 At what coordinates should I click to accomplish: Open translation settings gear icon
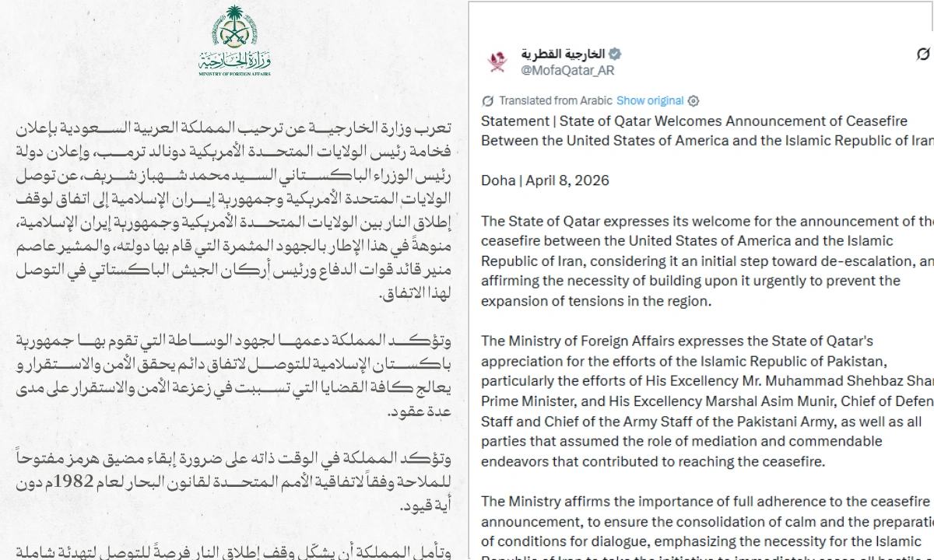coord(693,100)
